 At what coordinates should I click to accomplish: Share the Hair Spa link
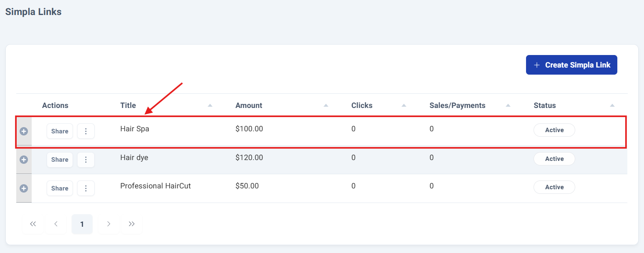(60, 131)
